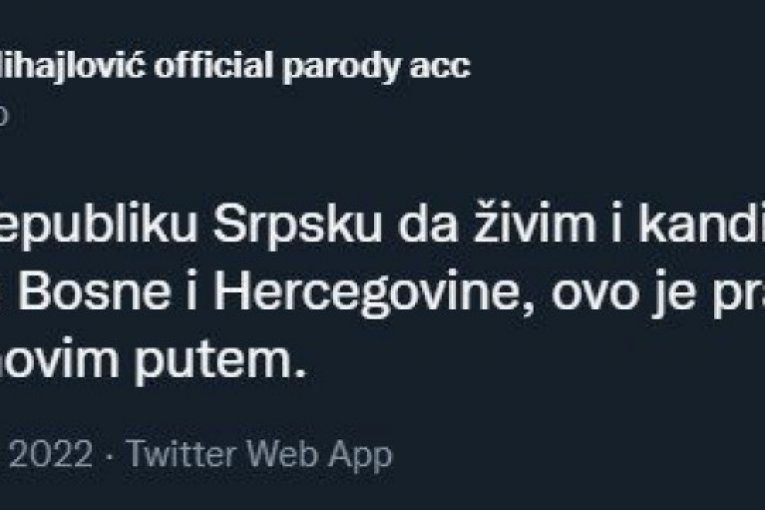This screenshot has height=510, width=765.
Task: Click "acc" at the end of the display name
Action: [x=443, y=67]
